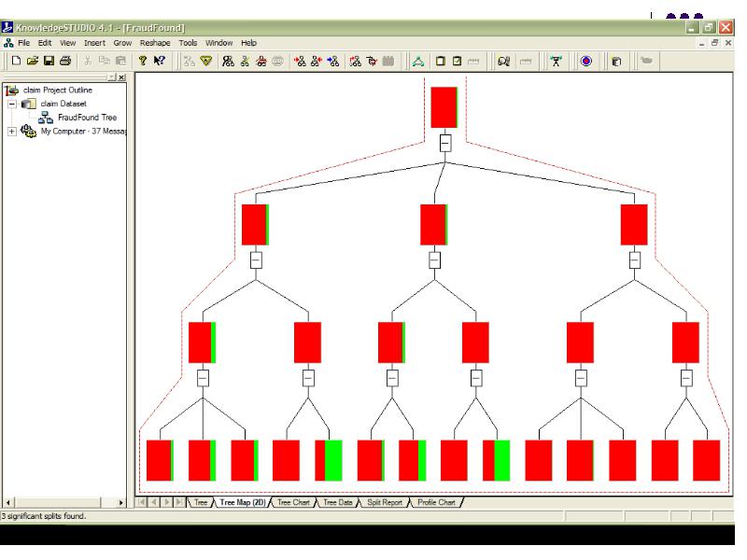Viewport: 747px width, 560px height.
Task: Collapse leftmost third-level node with green stripe
Action: tap(203, 378)
